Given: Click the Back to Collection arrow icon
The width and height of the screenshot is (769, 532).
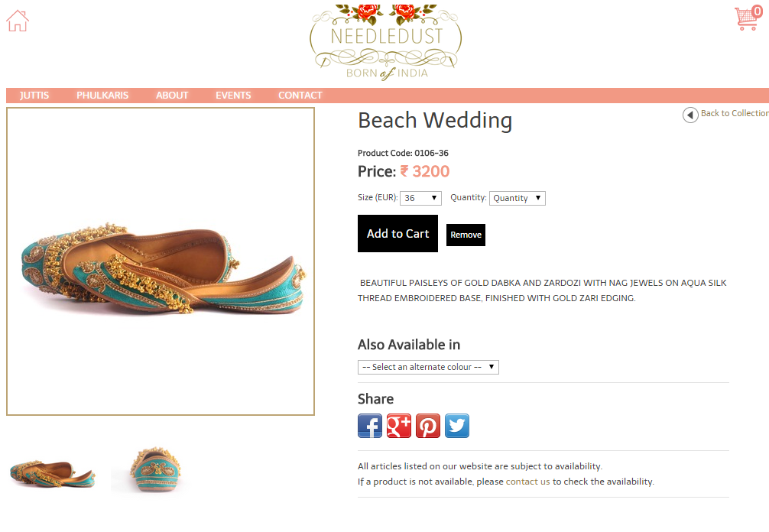Looking at the screenshot, I should [x=690, y=115].
